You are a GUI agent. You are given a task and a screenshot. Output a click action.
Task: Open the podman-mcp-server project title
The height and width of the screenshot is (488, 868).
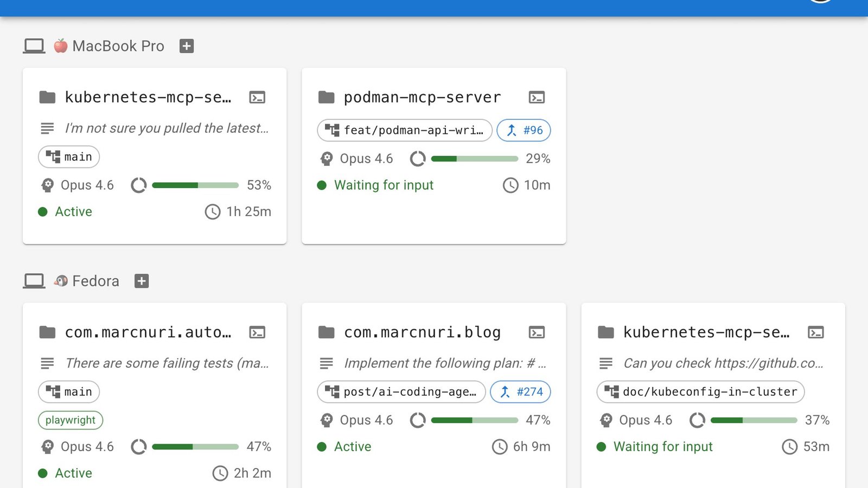point(422,98)
